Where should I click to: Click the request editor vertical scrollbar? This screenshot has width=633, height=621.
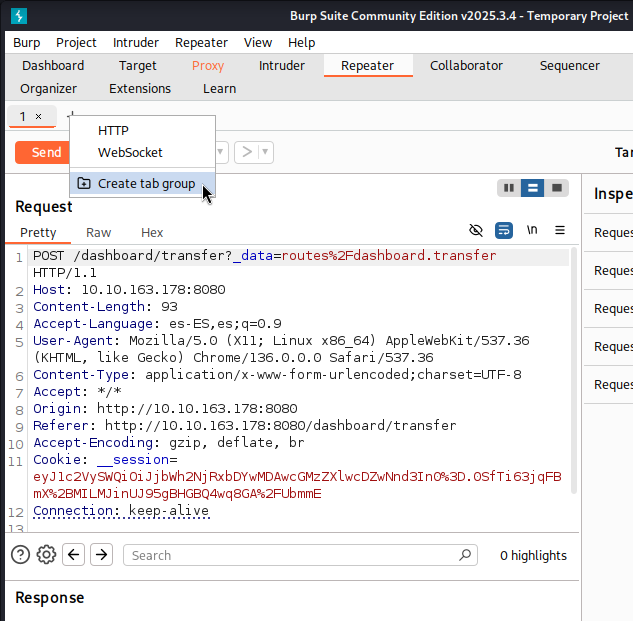[x=574, y=370]
